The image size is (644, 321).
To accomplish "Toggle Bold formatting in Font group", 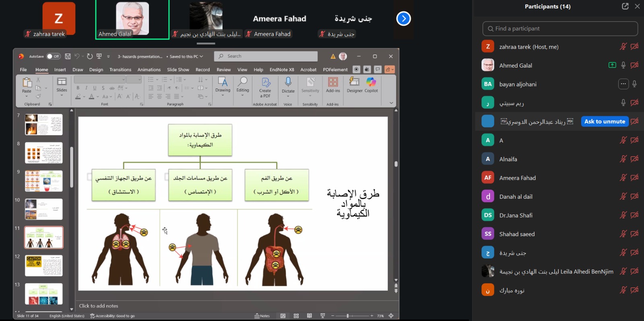I will (78, 88).
